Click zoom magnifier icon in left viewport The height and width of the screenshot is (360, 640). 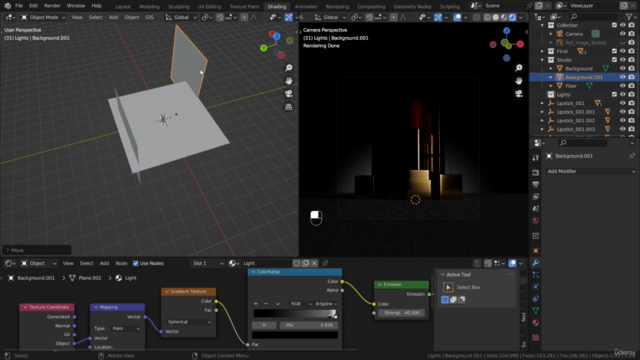tap(289, 68)
